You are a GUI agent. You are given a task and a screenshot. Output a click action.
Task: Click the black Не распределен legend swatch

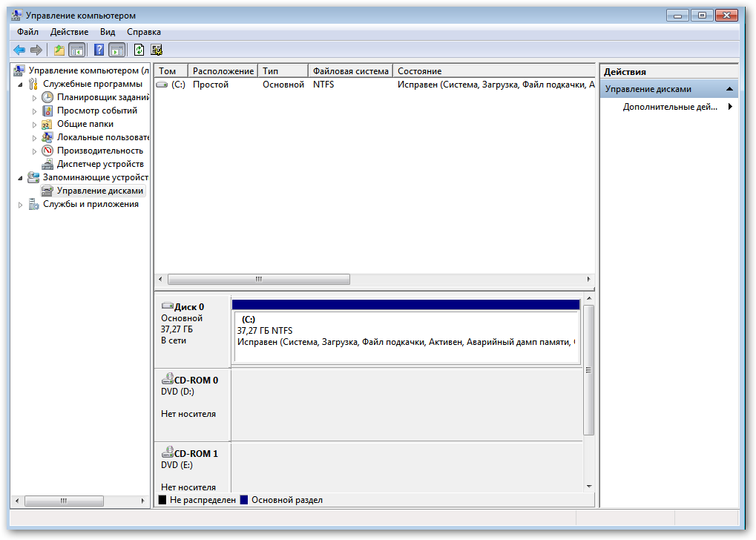point(162,500)
